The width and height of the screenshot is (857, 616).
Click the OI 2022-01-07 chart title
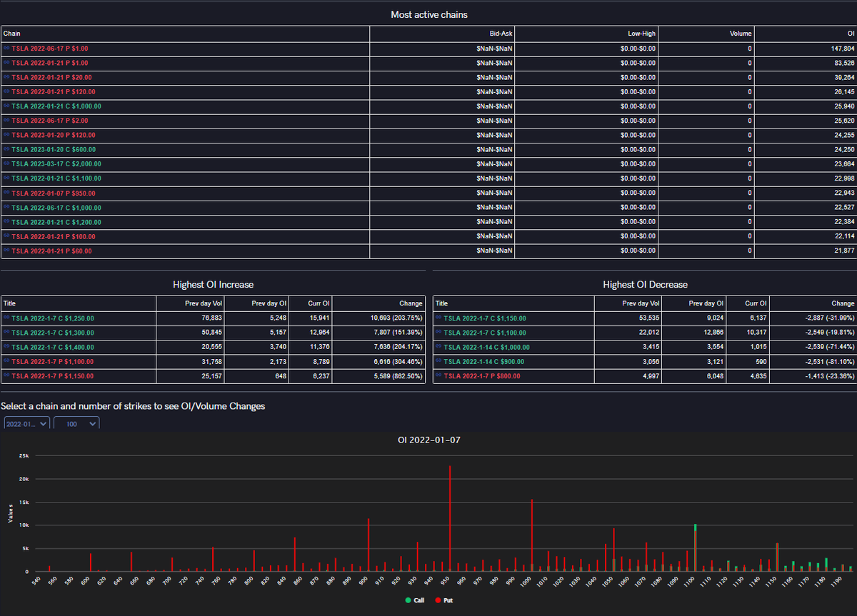click(x=428, y=440)
